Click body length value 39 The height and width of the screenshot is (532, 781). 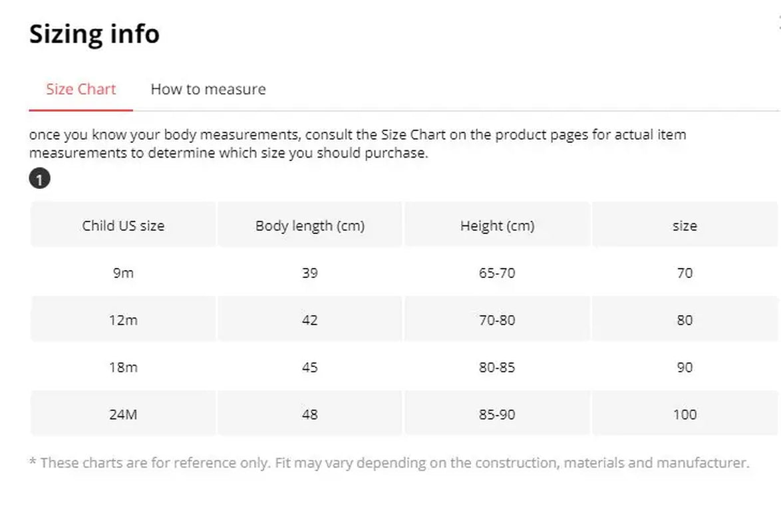click(x=310, y=273)
